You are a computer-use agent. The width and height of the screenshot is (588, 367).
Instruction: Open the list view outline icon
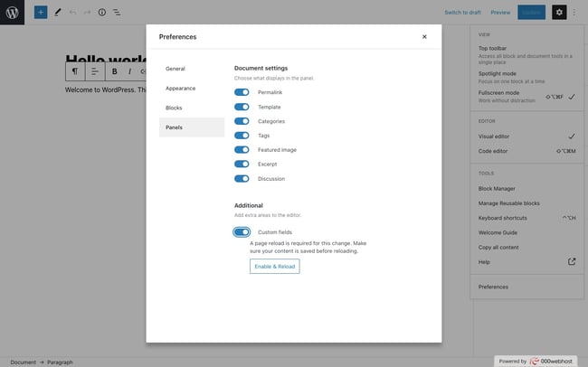coord(117,13)
